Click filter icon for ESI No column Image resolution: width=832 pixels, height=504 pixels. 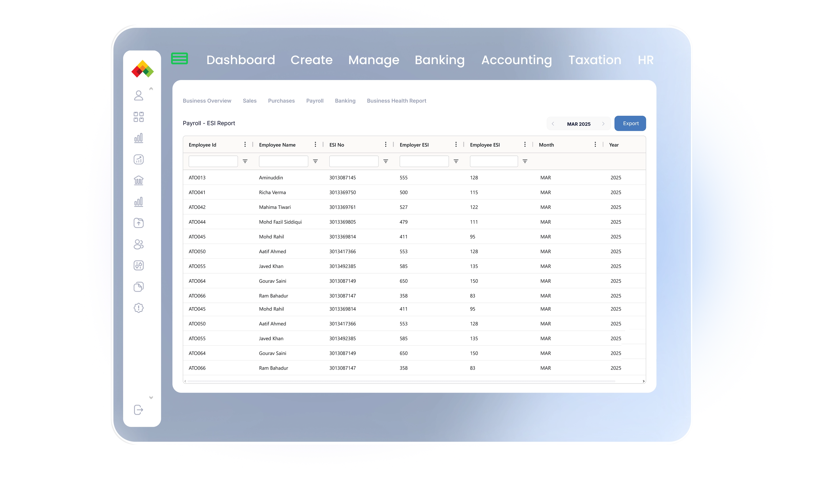[386, 161]
